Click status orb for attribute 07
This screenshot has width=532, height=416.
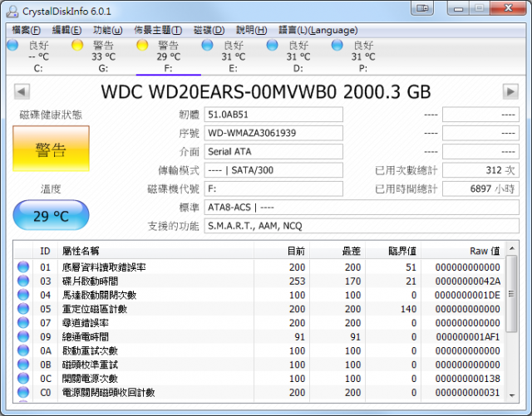(x=23, y=322)
